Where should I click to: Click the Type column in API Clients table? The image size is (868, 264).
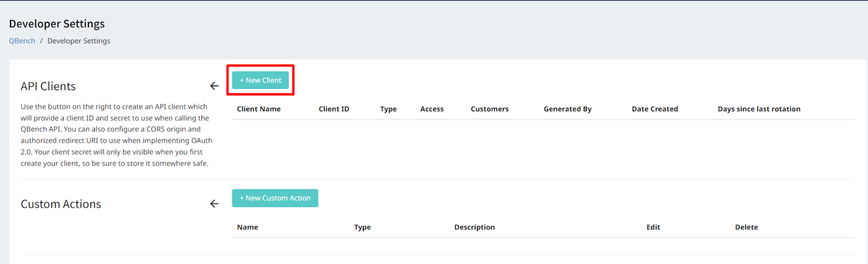pos(388,109)
